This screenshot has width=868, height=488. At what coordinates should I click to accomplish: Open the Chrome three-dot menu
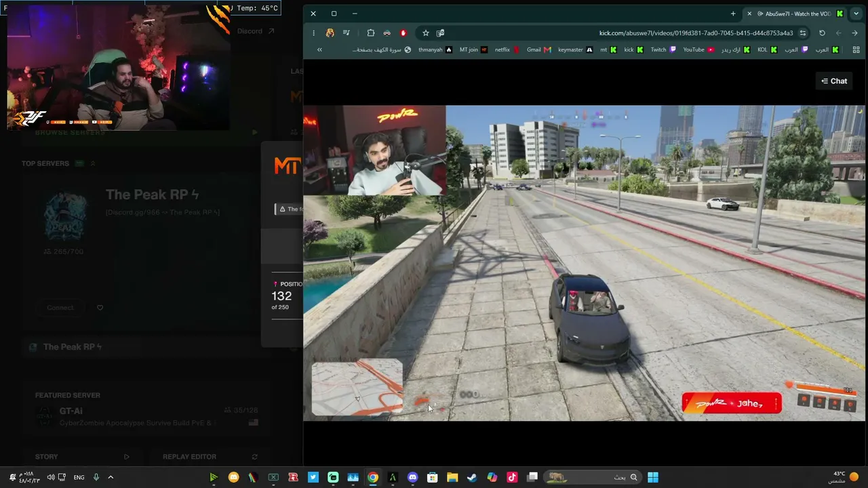[x=313, y=33]
